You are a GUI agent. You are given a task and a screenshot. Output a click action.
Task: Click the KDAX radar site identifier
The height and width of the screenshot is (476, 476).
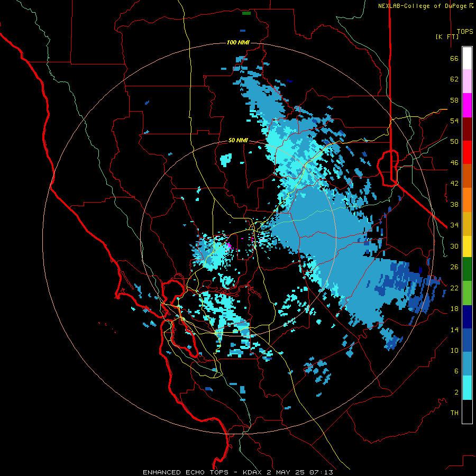253,472
